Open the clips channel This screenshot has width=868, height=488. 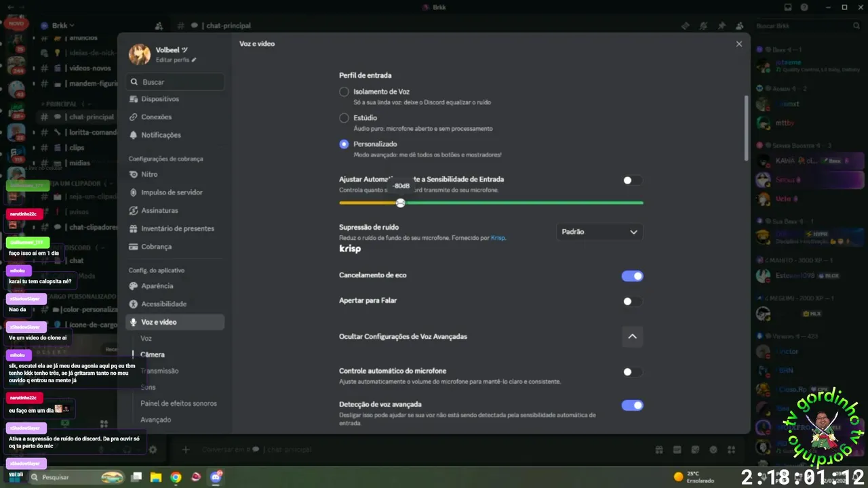pos(76,148)
